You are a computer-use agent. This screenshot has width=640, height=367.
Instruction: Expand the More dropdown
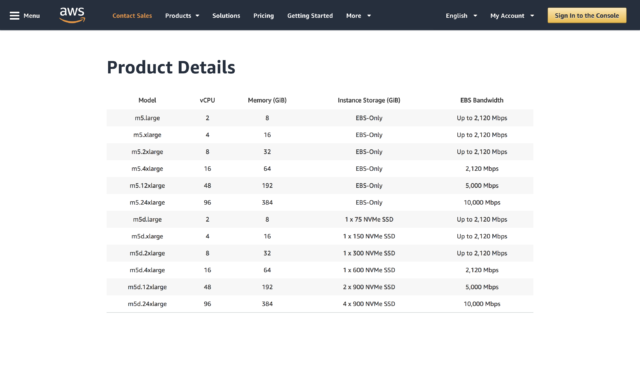click(358, 16)
